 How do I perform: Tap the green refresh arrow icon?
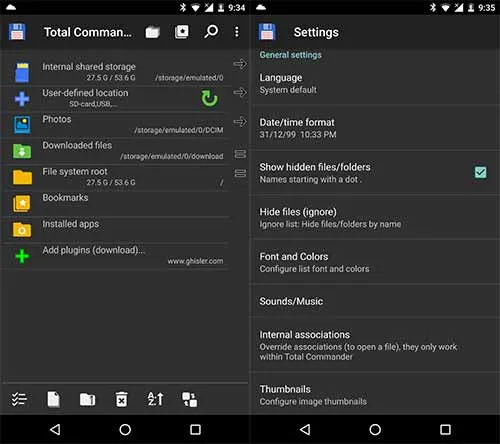209,98
